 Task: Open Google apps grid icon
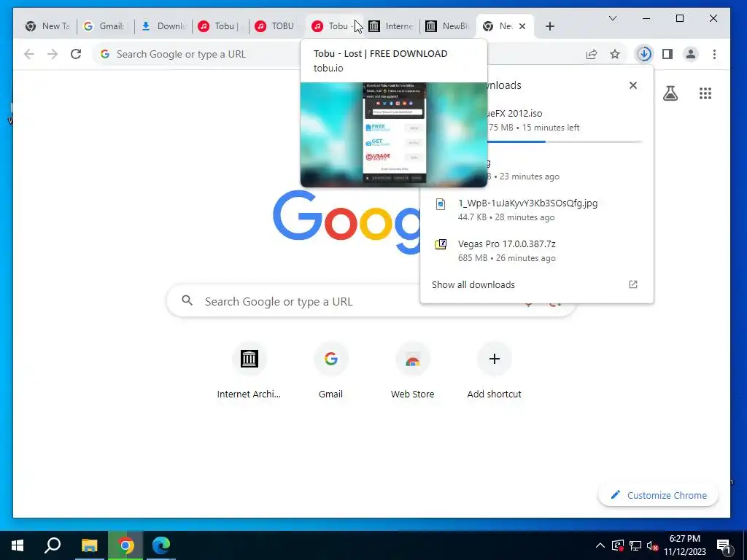click(705, 93)
